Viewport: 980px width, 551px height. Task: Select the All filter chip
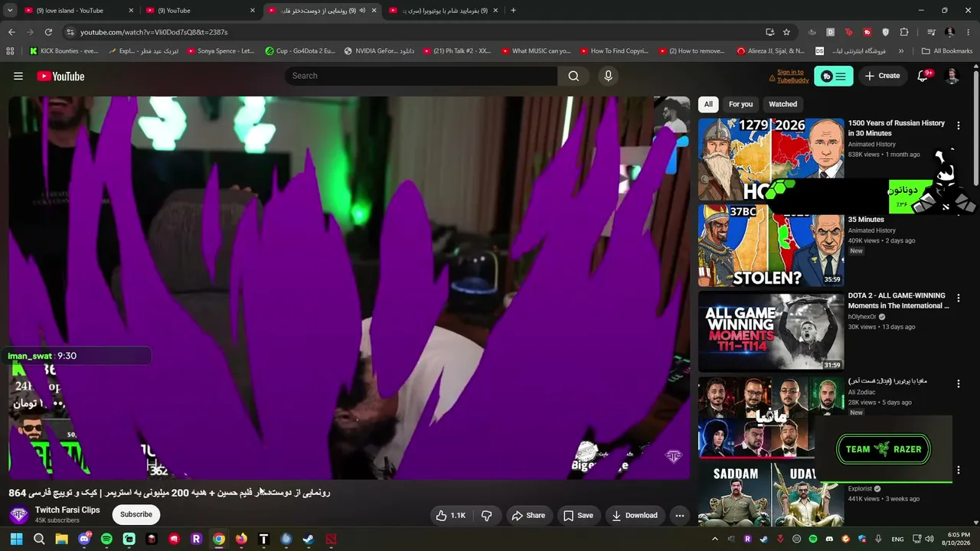(x=708, y=104)
